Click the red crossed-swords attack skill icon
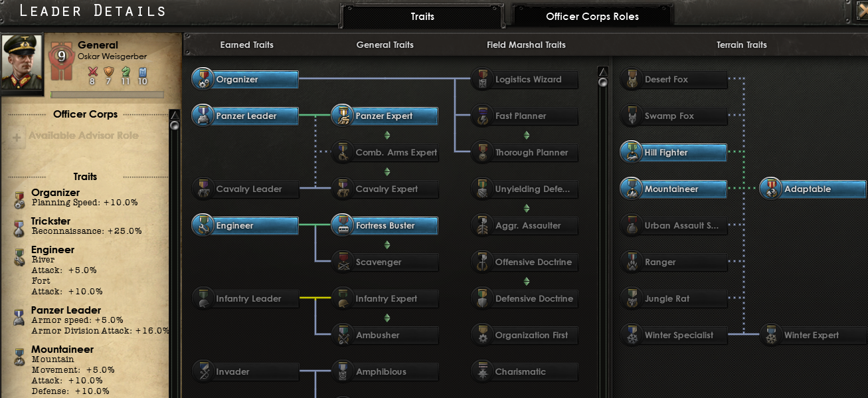 93,72
